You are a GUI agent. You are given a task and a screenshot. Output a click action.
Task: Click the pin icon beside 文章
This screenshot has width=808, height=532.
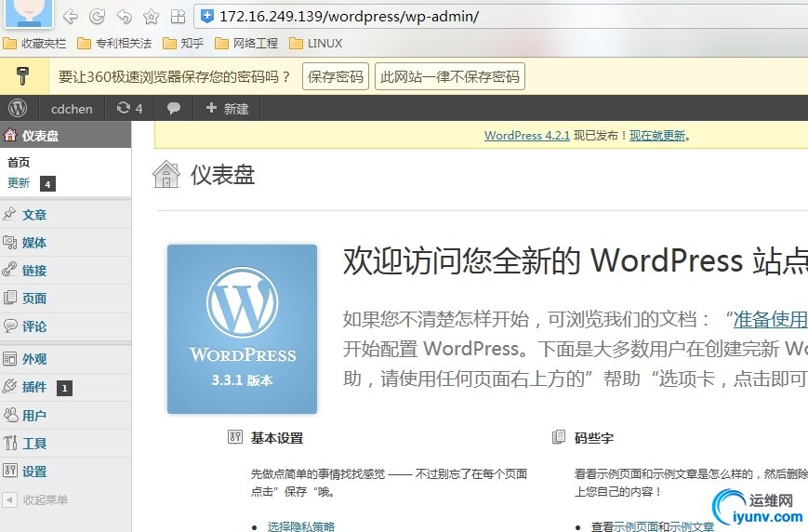click(9, 214)
